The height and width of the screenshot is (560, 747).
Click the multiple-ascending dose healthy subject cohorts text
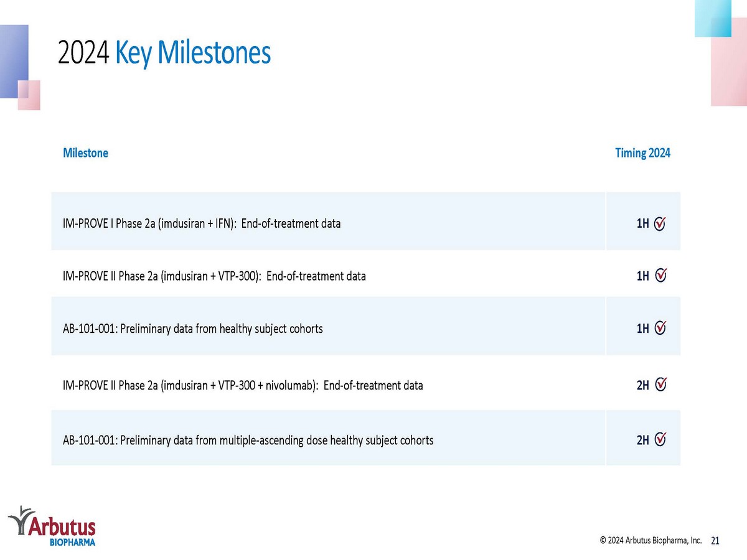pyautogui.click(x=248, y=441)
